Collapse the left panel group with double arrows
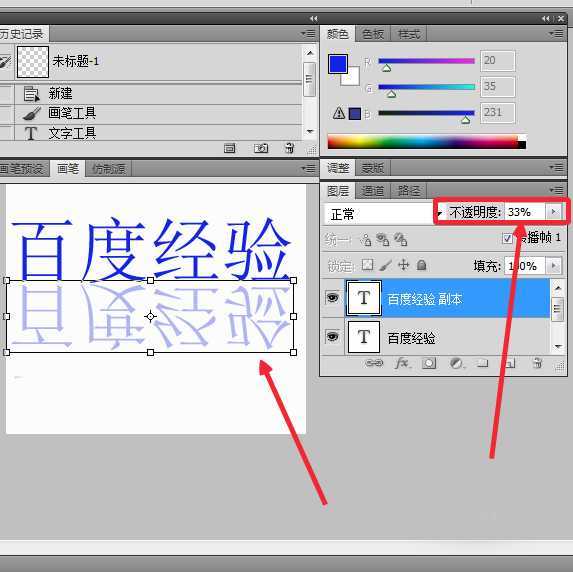Image resolution: width=573 pixels, height=572 pixels. [x=314, y=19]
